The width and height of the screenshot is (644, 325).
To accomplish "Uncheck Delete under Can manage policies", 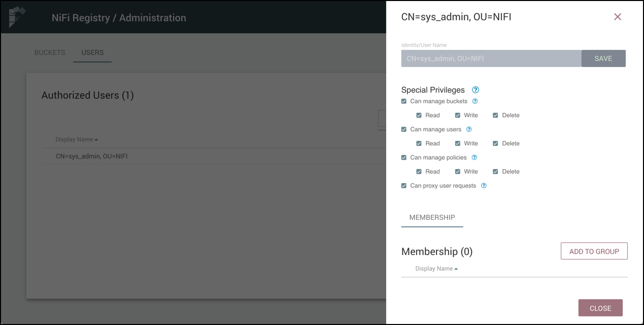I will (x=494, y=171).
